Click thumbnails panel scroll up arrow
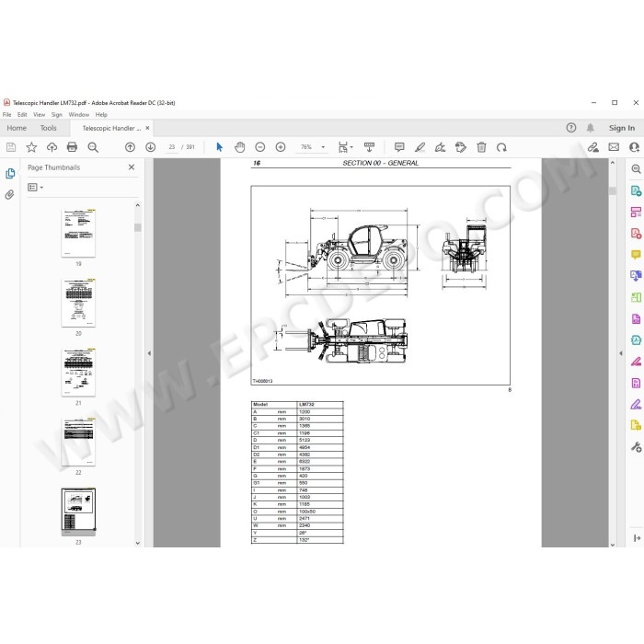Viewport: 644px width, 644px height. click(138, 205)
